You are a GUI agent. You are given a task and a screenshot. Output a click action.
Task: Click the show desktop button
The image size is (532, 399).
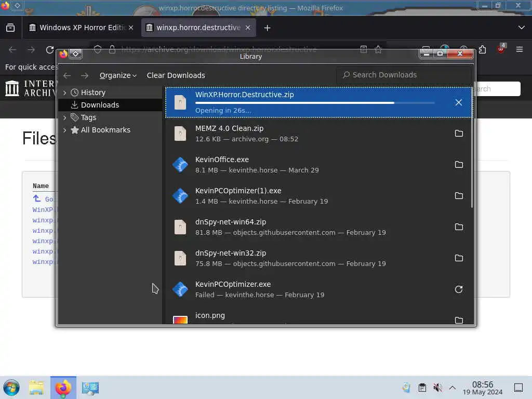coord(518,388)
